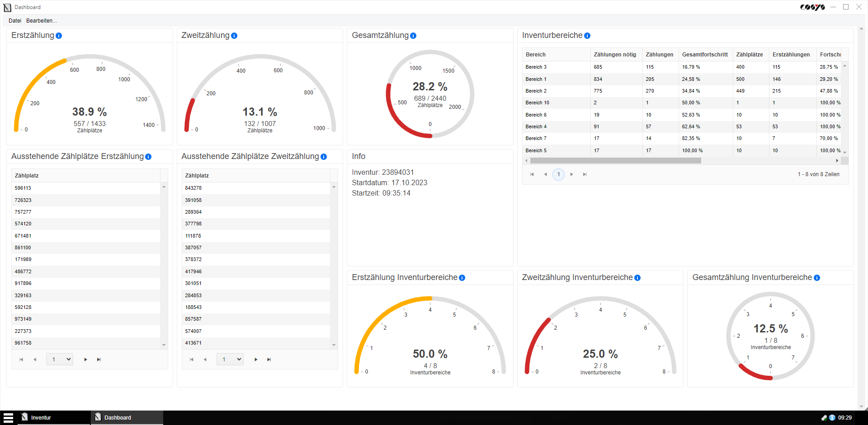This screenshot has width=868, height=425.
Task: Click info icon beside Zweitzählung Inventurbereiche
Action: pyautogui.click(x=637, y=278)
